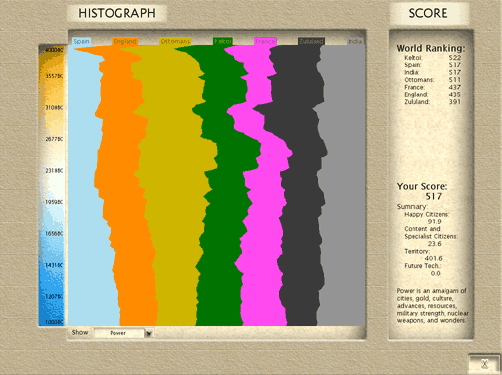Click the Keltoi legend label
Image resolution: width=502 pixels, height=375 pixels.
pyautogui.click(x=223, y=41)
